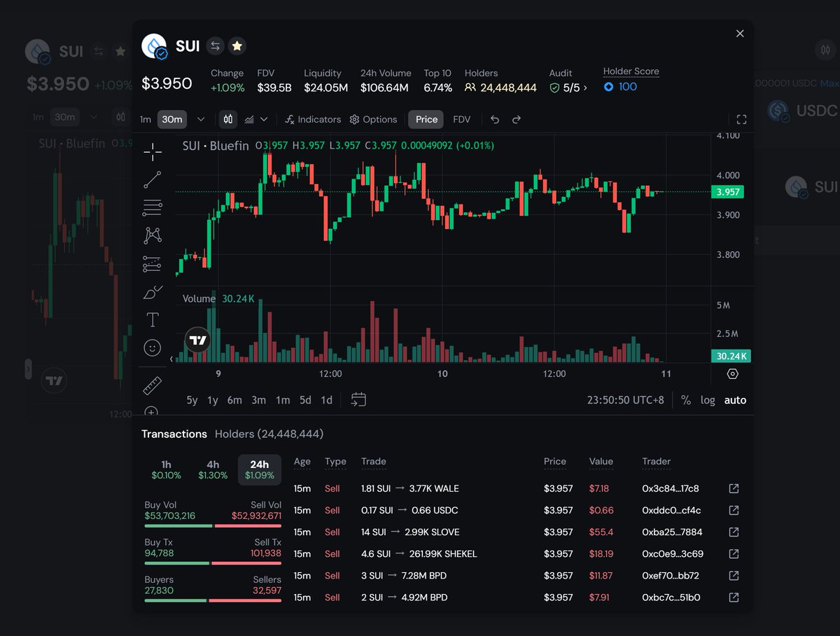
Task: Set chart range to 6m
Action: tap(234, 400)
